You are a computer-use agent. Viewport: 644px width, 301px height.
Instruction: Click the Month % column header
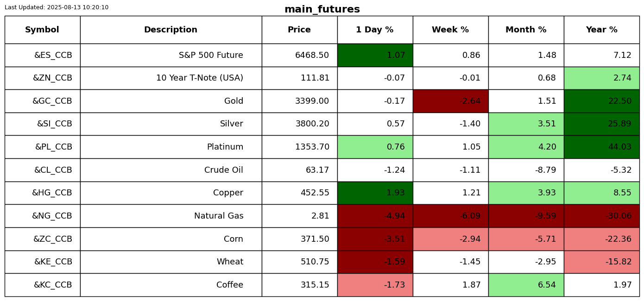click(x=526, y=30)
